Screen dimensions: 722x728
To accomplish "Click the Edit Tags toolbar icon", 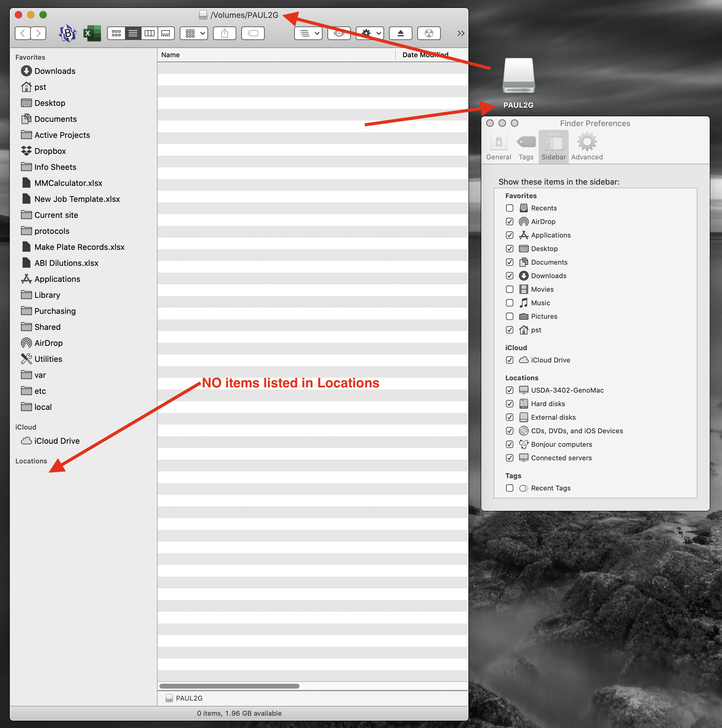I will coord(252,33).
